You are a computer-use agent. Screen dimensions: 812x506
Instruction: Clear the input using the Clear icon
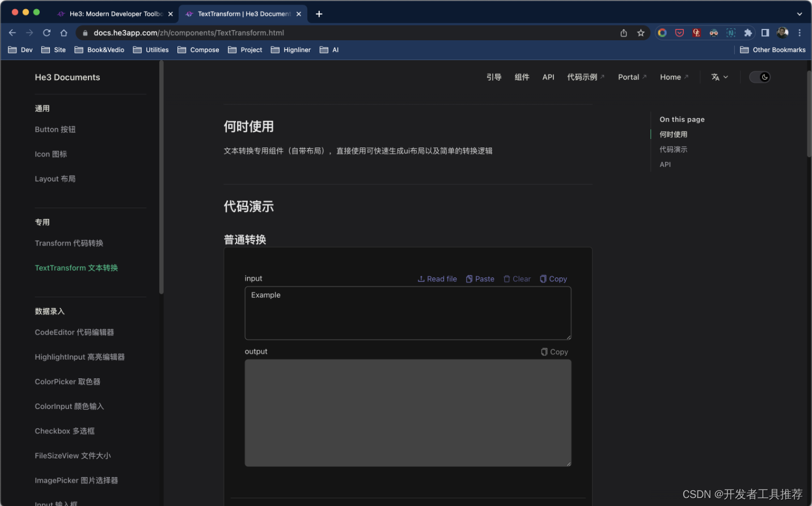517,279
